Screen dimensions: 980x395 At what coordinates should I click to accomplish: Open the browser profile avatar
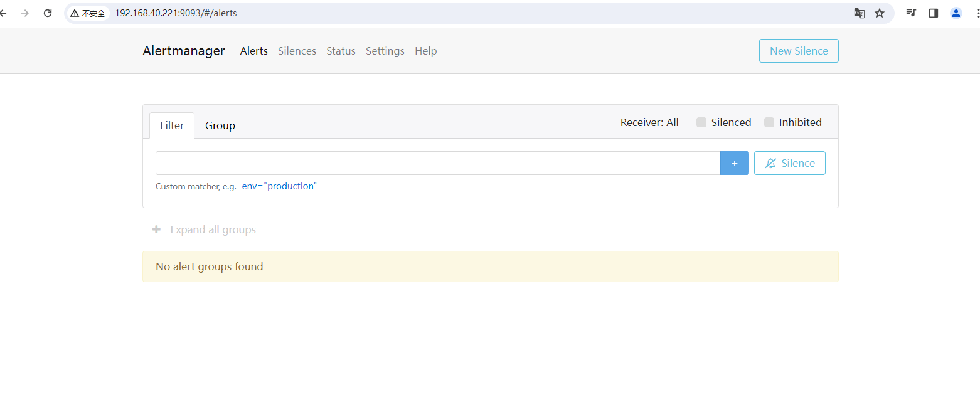[x=956, y=13]
